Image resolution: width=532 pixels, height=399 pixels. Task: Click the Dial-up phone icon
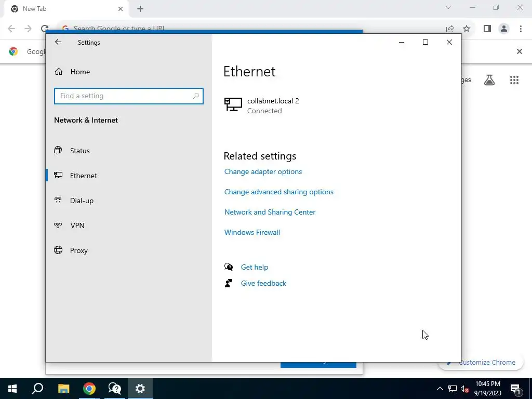[x=58, y=200]
